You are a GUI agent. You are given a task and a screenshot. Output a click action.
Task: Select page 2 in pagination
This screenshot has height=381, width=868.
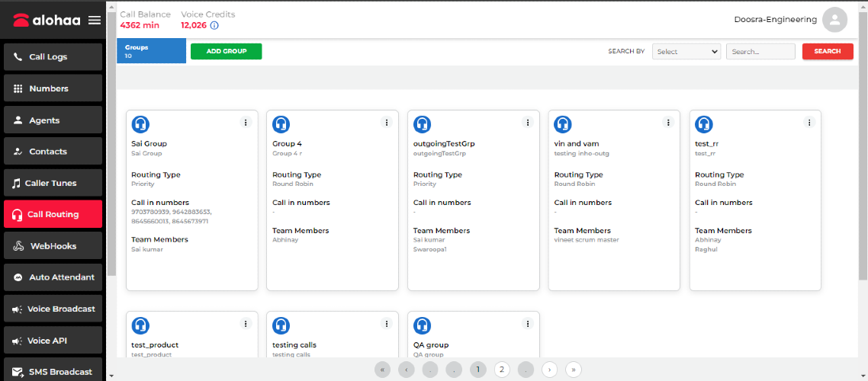[x=502, y=370]
